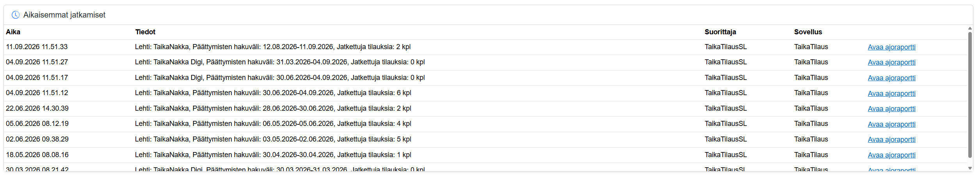Select the row dated 22.06.2026 14.30.39
This screenshot has height=177, width=980.
tap(486, 108)
